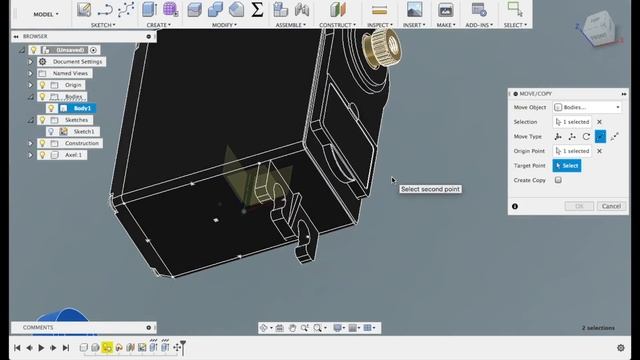Toggle visibility bulb of Sketch1
The image size is (640, 360).
coord(51,131)
